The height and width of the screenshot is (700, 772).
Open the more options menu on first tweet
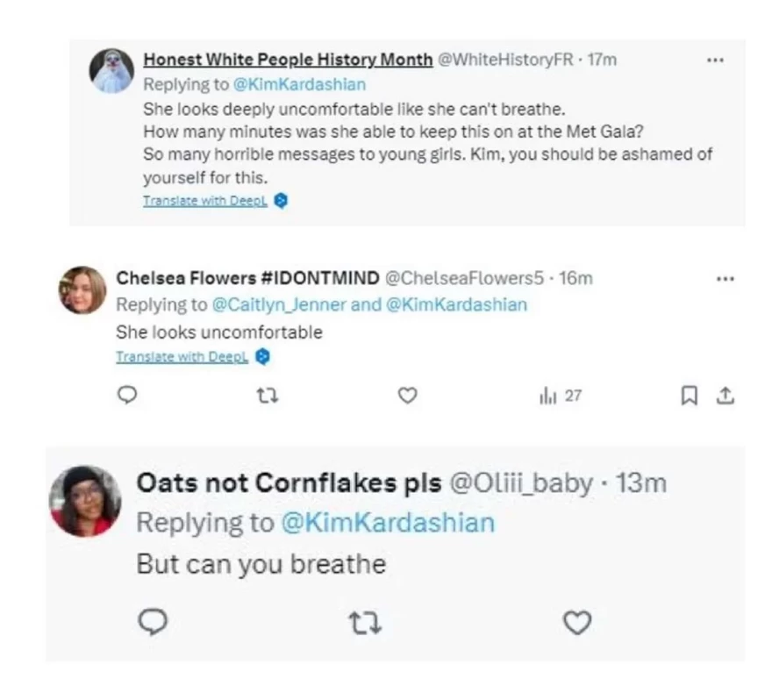(x=716, y=60)
